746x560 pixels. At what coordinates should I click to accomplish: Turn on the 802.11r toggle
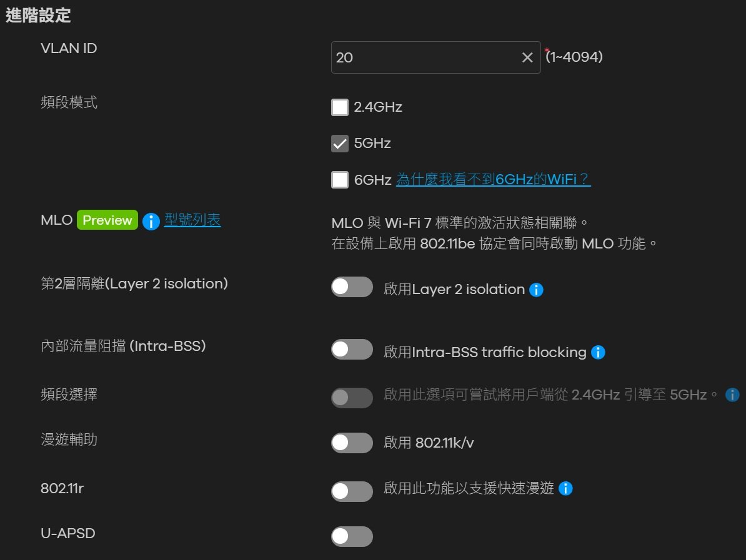point(352,491)
